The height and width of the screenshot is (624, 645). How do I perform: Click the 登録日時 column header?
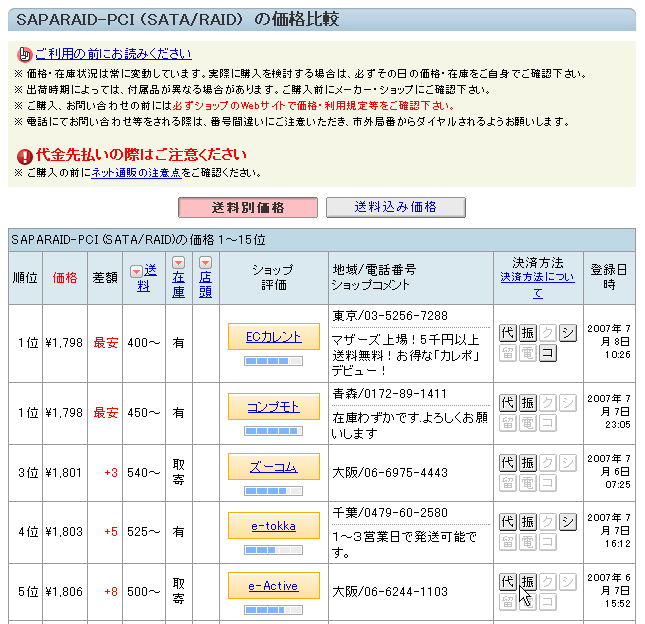coord(609,277)
